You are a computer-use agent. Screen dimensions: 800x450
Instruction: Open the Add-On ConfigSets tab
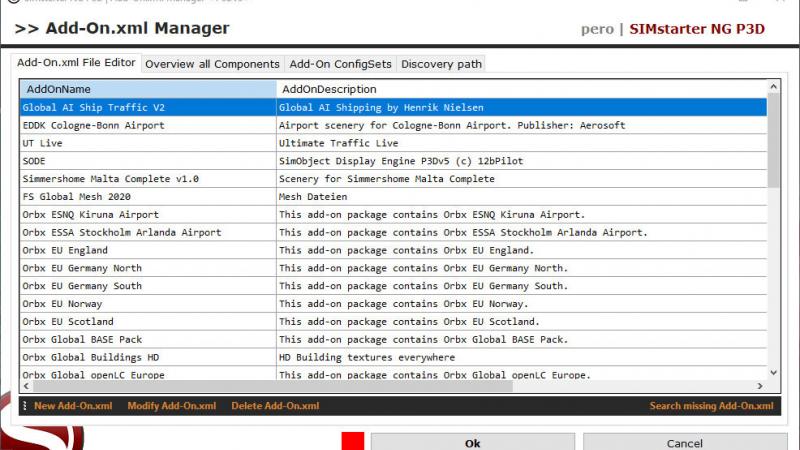click(x=340, y=64)
